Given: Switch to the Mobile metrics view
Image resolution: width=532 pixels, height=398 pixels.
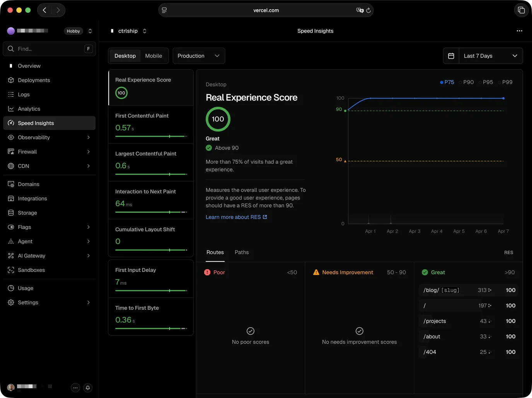Looking at the screenshot, I should point(153,56).
